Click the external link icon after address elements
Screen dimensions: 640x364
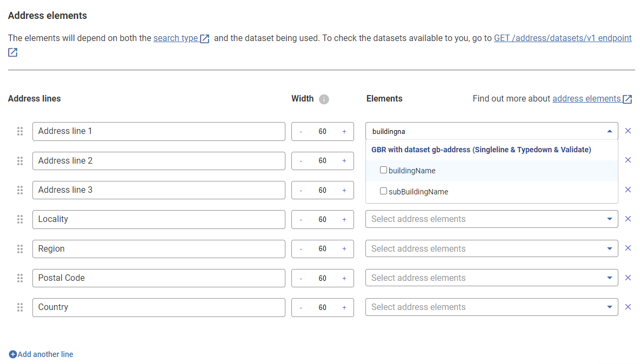pos(626,98)
